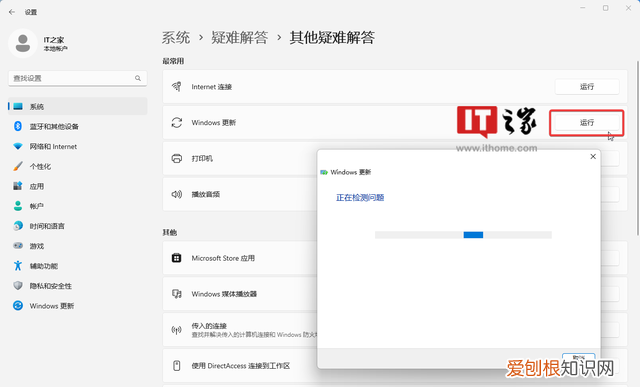The image size is (640, 387).
Task: Click the 系统 breadcrumb link
Action: [x=176, y=38]
